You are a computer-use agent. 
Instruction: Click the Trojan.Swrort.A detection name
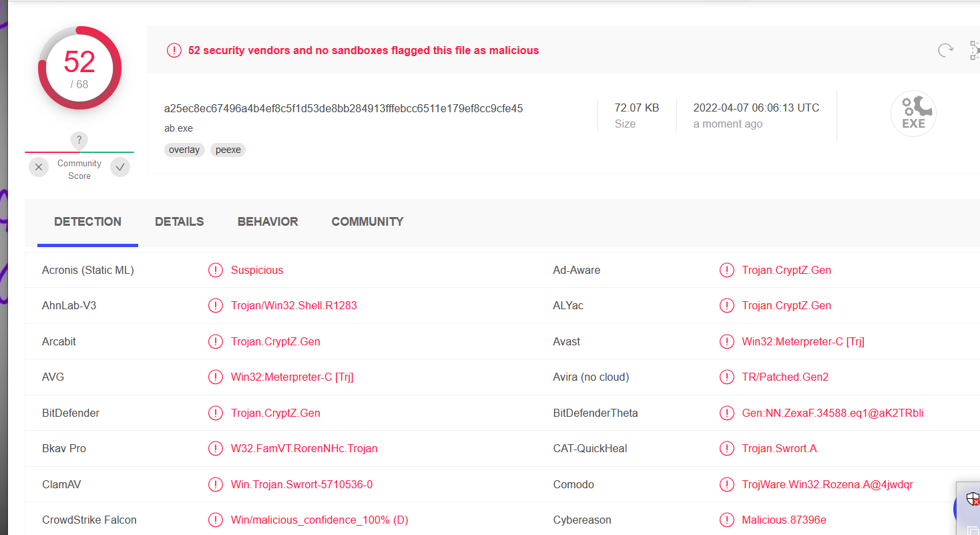click(x=780, y=448)
